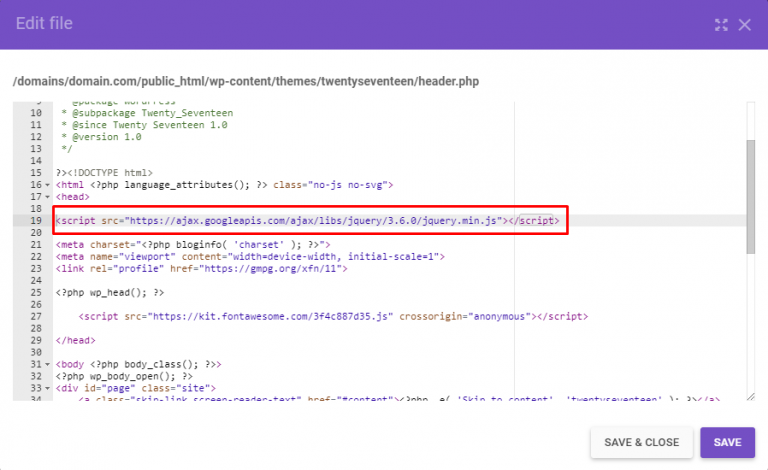Fold the div page block on line 33
The image size is (768, 470).
pyautogui.click(x=48, y=388)
